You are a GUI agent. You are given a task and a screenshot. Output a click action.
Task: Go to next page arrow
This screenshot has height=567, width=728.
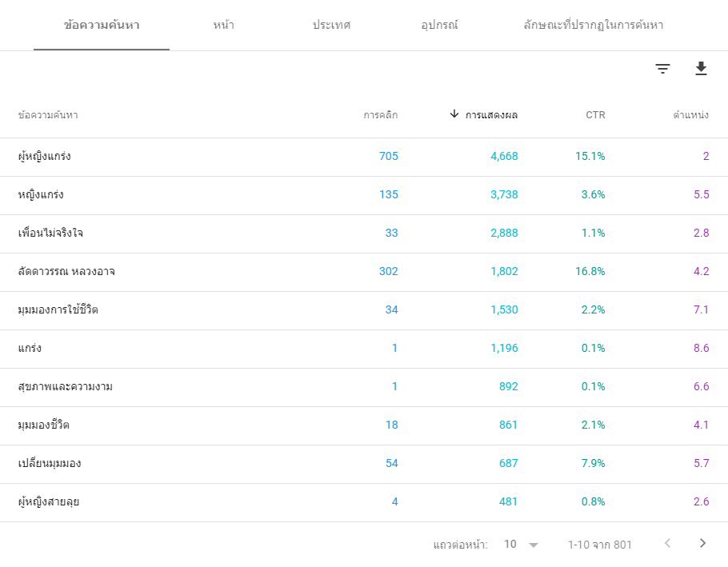(703, 543)
